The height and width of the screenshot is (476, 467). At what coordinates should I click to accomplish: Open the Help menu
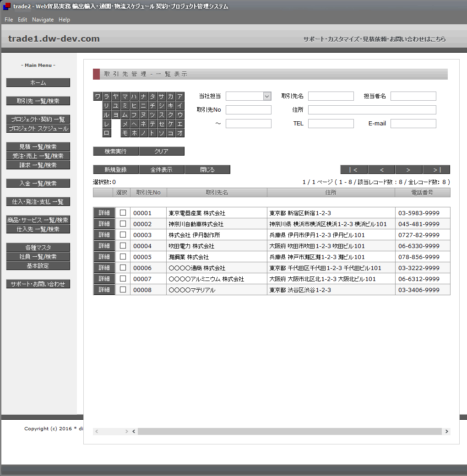(x=65, y=19)
